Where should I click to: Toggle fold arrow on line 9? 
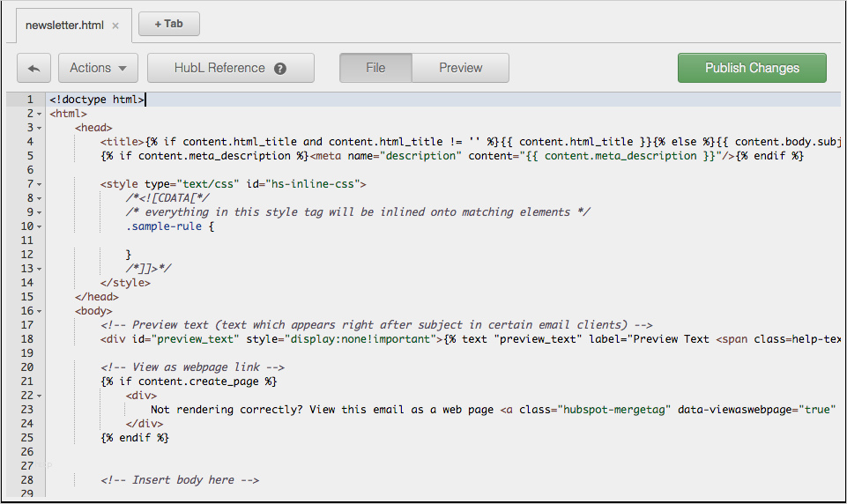pyautogui.click(x=39, y=212)
